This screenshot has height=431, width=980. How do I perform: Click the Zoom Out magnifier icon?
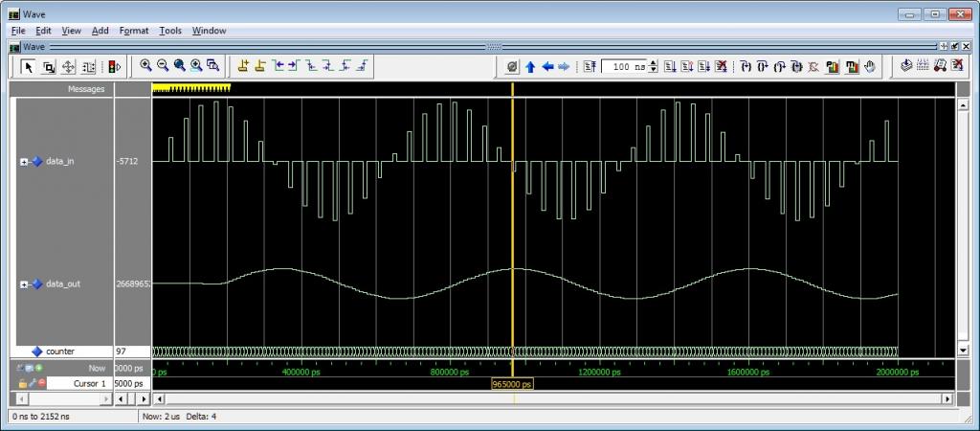click(x=163, y=66)
